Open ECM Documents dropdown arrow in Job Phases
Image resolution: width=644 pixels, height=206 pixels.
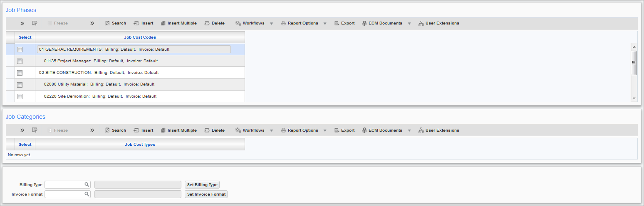tap(409, 24)
